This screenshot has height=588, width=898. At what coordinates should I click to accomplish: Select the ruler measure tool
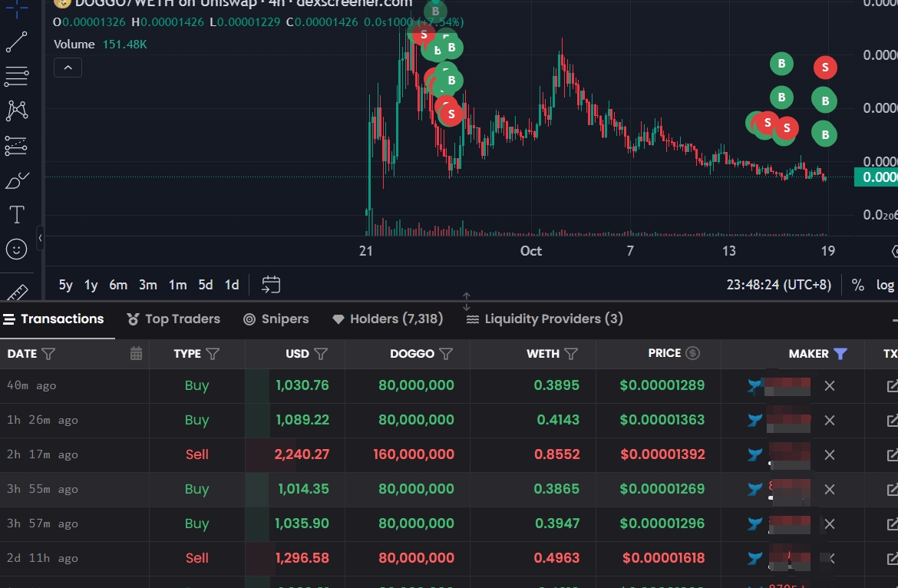[17, 292]
